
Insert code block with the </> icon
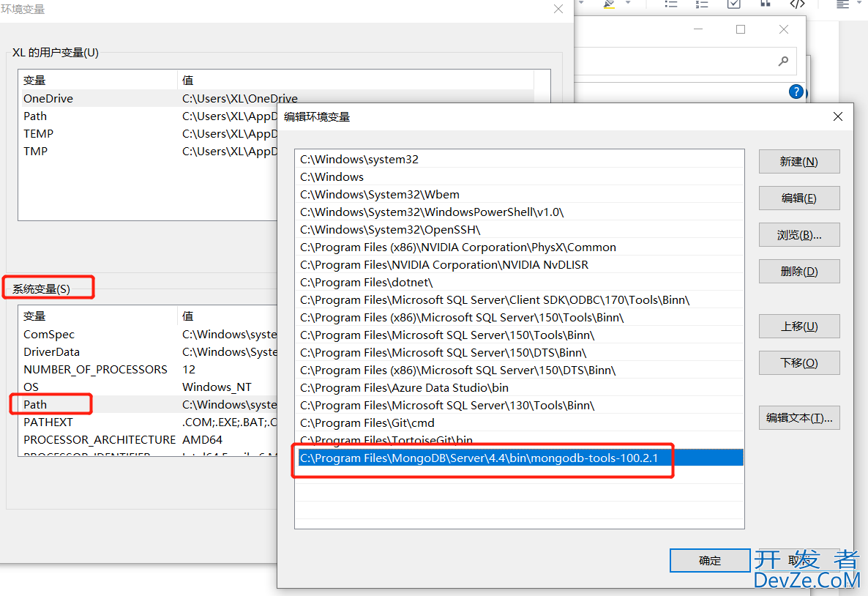(797, 4)
